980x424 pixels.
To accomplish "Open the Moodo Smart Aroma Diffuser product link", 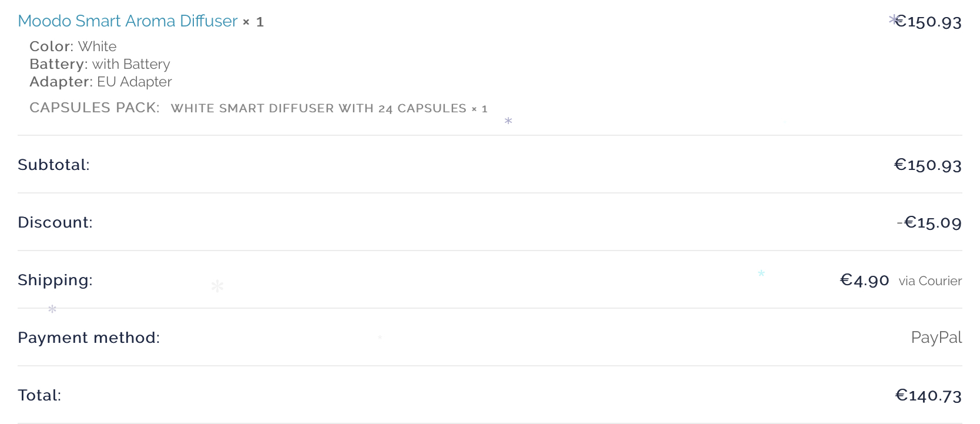I will click(127, 21).
